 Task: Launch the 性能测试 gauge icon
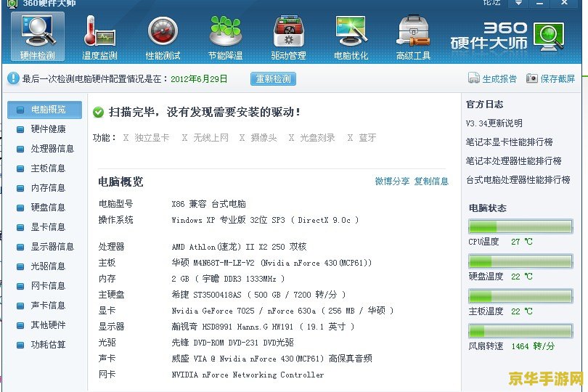(163, 36)
